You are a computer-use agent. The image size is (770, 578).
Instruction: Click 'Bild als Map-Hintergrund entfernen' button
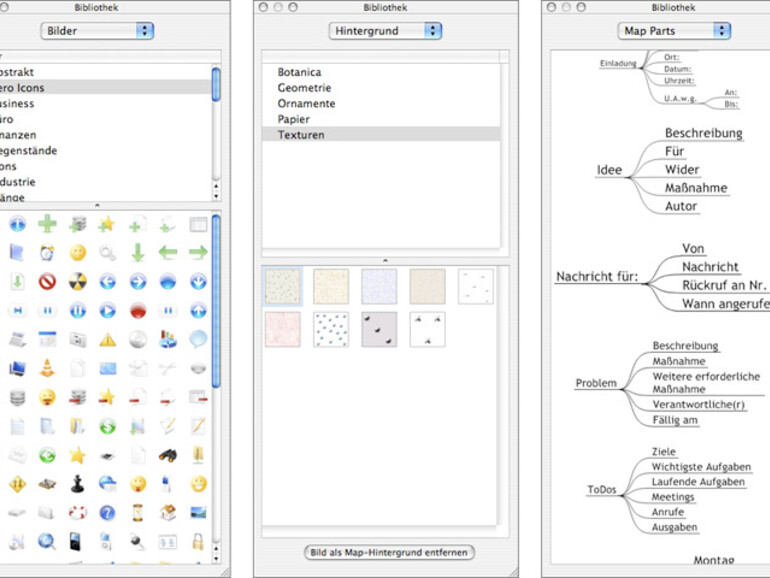(x=389, y=552)
